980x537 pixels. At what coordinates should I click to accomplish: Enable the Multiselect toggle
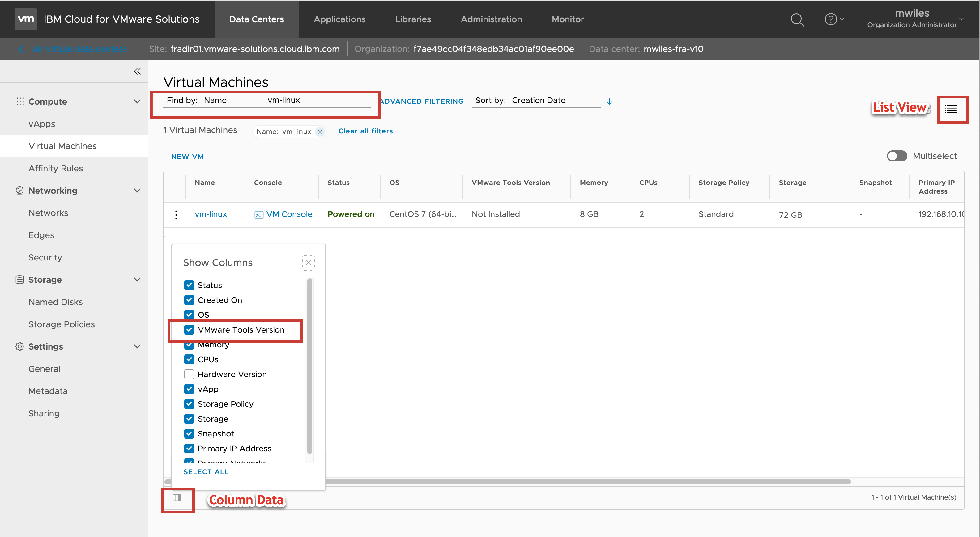coord(897,156)
